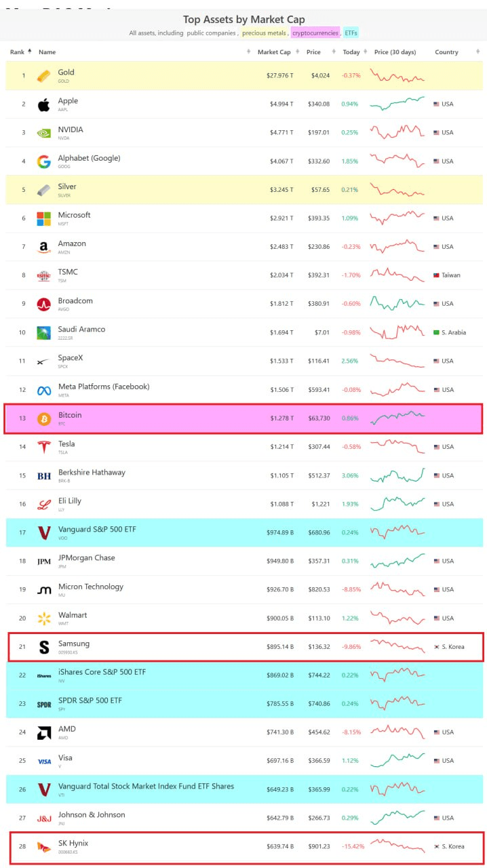Toggle the precious metals filter tag
Viewport: 487px width, 868px height.
(x=264, y=33)
